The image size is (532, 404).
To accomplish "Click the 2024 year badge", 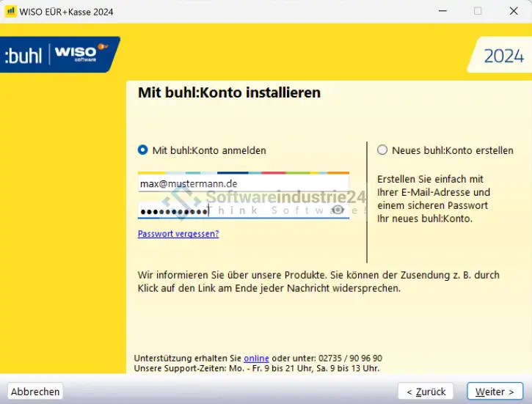I will [503, 56].
